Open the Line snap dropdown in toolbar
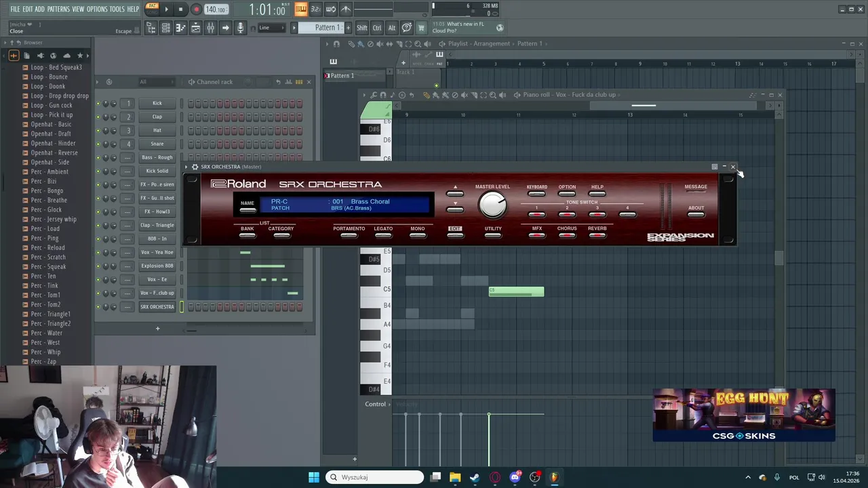The height and width of the screenshot is (488, 868). click(272, 28)
